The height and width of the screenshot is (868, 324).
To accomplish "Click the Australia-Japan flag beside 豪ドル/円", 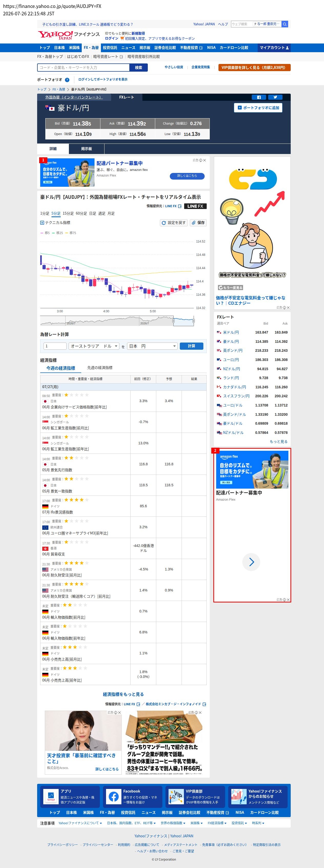I will pos(50,108).
